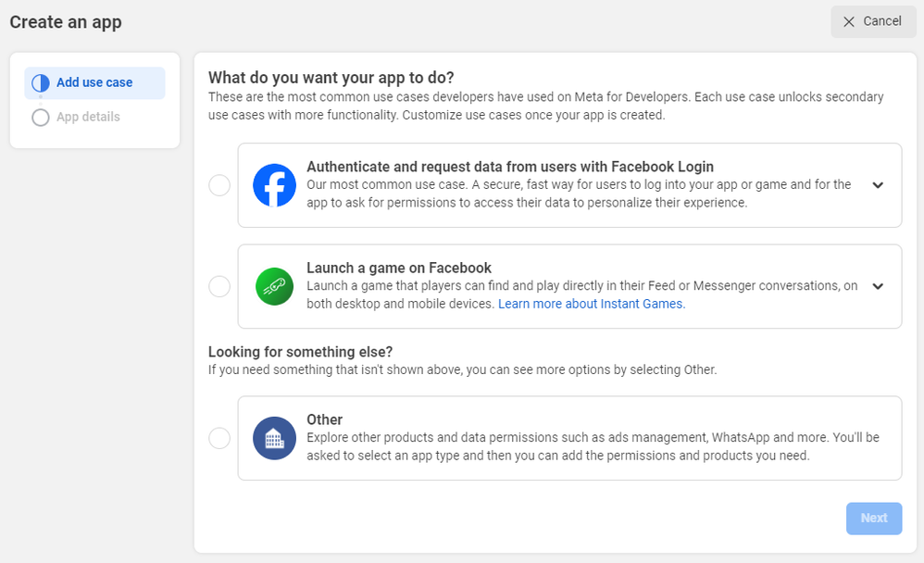This screenshot has height=563, width=924.
Task: Click the green game controller icon
Action: [x=275, y=286]
